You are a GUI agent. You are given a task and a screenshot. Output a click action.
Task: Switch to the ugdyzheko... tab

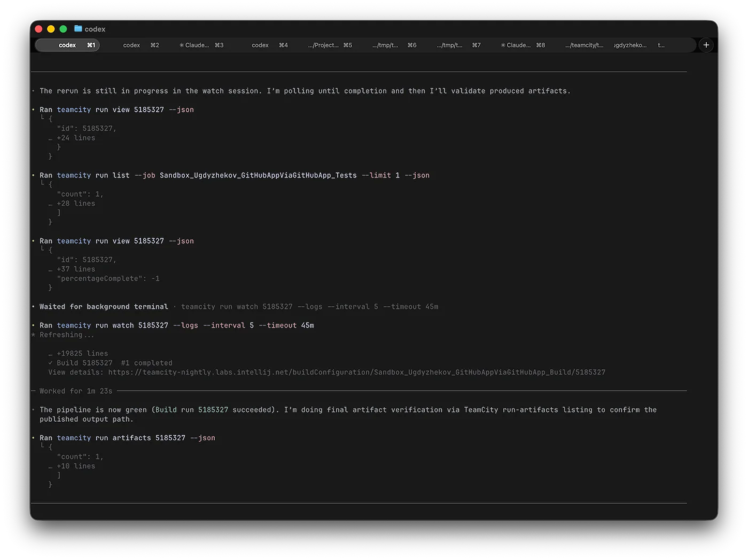[630, 45]
